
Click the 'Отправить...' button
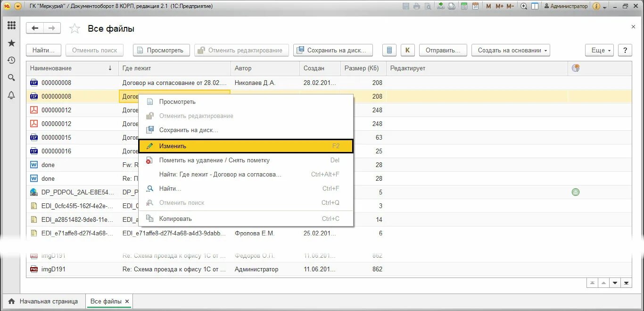(x=443, y=50)
